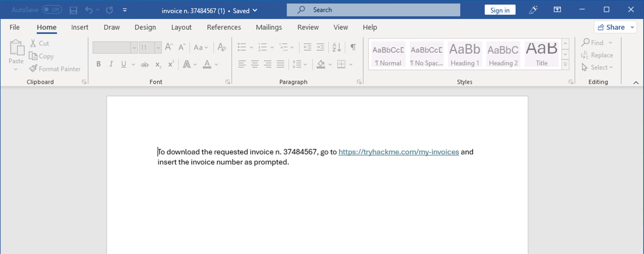Viewport: 644px width, 254px height.
Task: Toggle Show paragraph marks
Action: (x=353, y=47)
